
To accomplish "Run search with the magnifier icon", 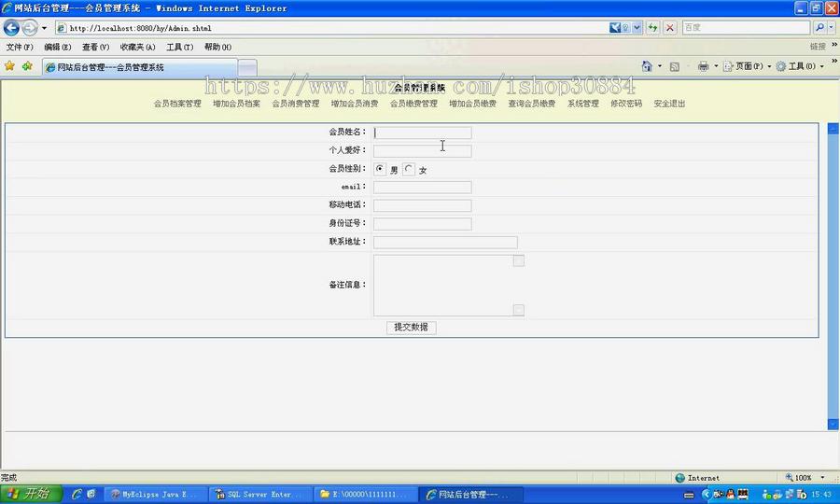I will click(819, 27).
